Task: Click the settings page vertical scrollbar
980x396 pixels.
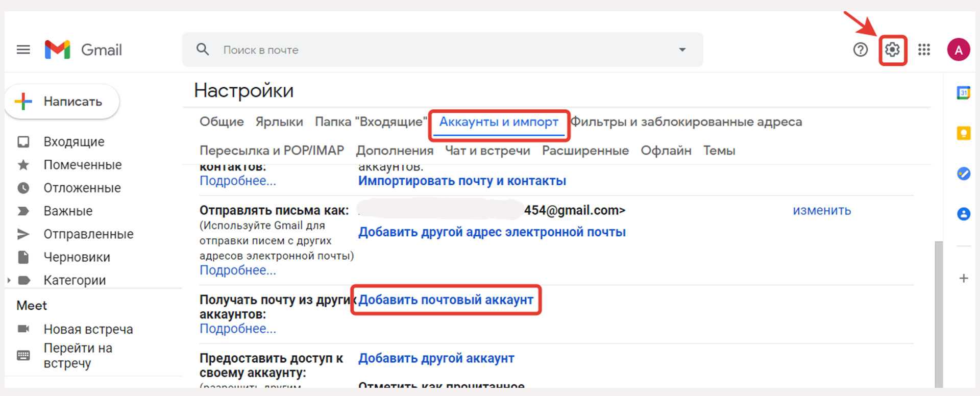Action: pyautogui.click(x=938, y=314)
